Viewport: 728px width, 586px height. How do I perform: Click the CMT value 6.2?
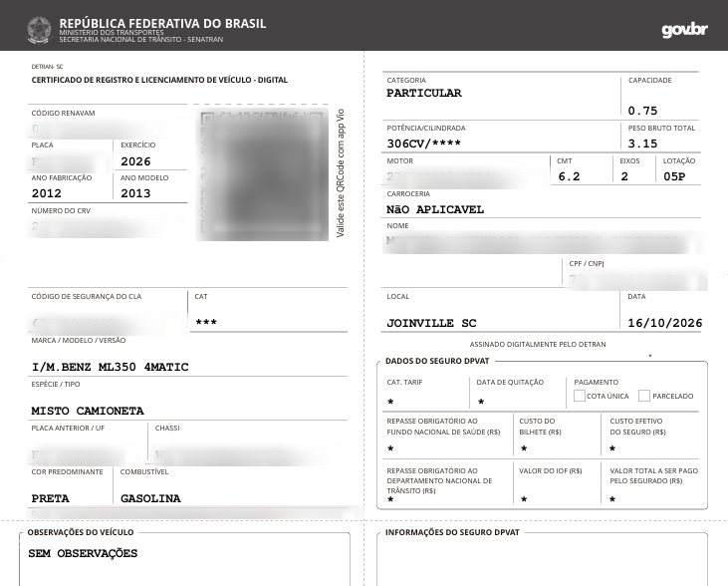569,176
